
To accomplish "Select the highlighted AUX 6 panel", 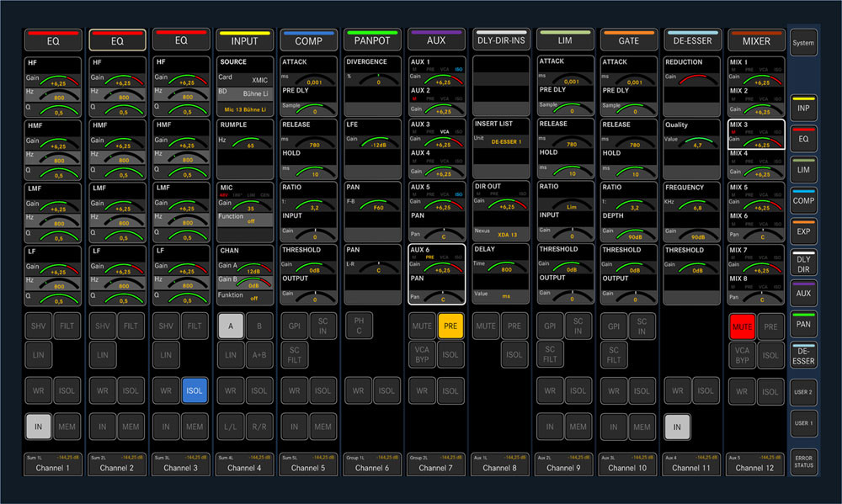I will pos(436,274).
